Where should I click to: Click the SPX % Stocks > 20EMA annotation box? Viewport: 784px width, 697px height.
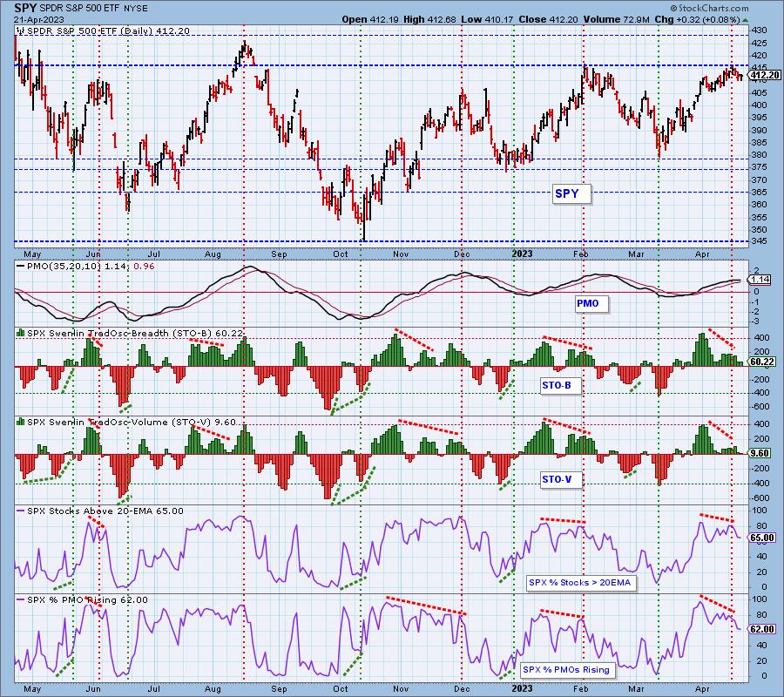click(x=582, y=583)
